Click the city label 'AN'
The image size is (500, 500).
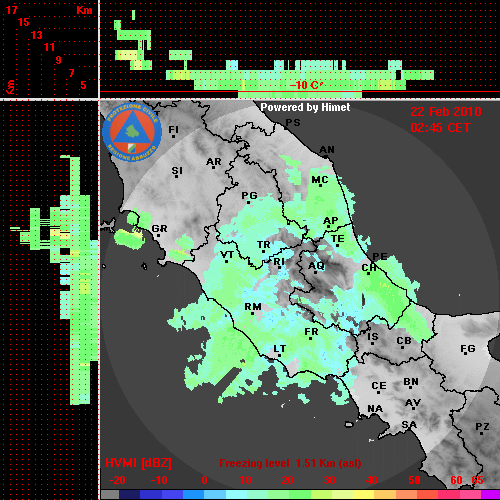[x=327, y=150]
